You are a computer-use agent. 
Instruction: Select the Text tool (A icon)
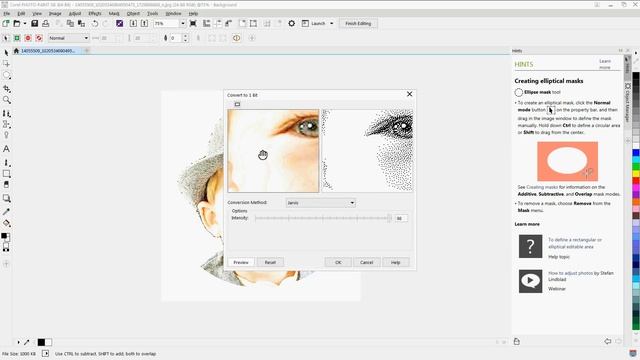[x=6, y=149]
